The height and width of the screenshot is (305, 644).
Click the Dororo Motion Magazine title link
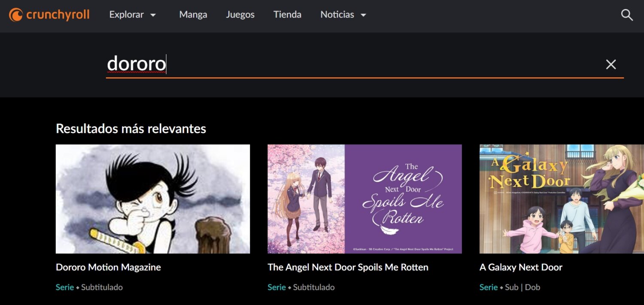click(108, 267)
